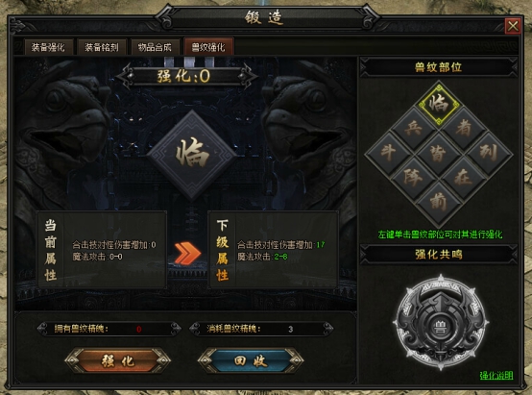Select the 兽纹强化 tab
Screen dimensions: 532x395
[x=208, y=46]
